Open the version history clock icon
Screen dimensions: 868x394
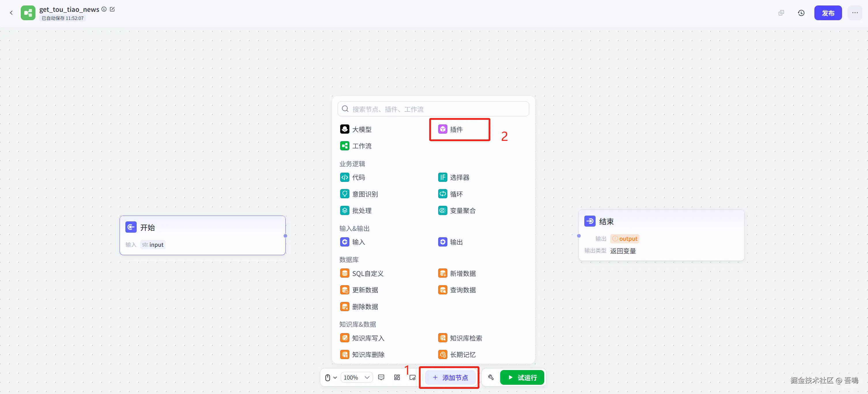pyautogui.click(x=801, y=13)
